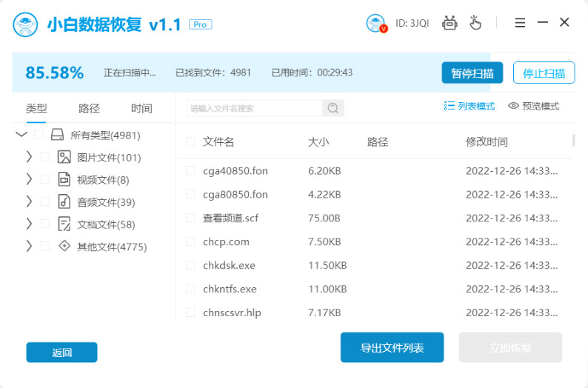Open the robot customer service icon

coord(450,23)
